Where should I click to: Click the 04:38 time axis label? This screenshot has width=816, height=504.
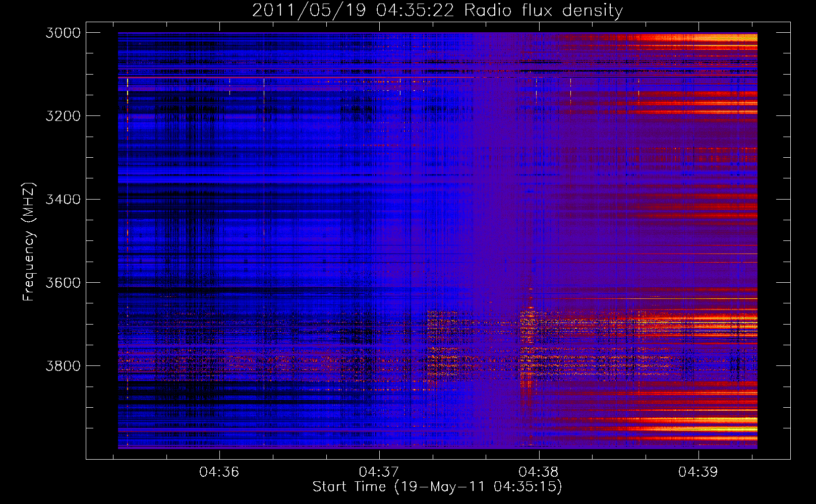[x=539, y=472]
